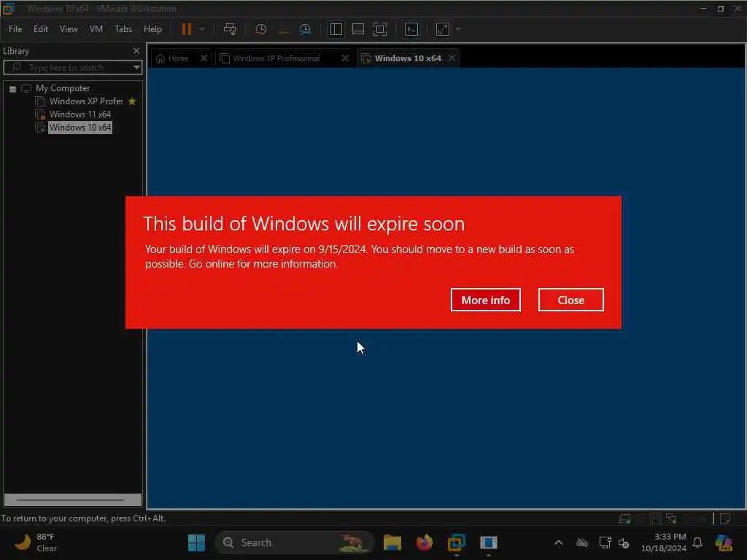Open the Tabs menu
Screen dimensions: 747x560
(x=123, y=29)
